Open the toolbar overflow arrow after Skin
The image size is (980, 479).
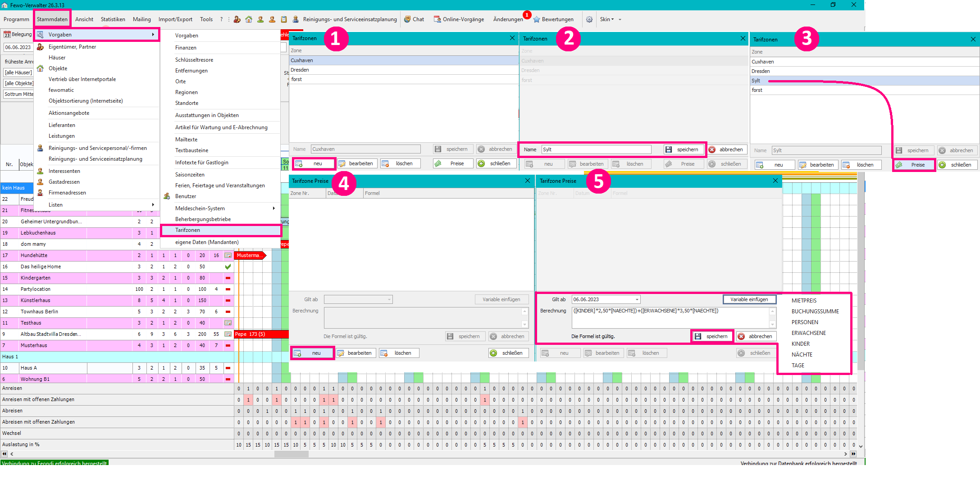[620, 19]
